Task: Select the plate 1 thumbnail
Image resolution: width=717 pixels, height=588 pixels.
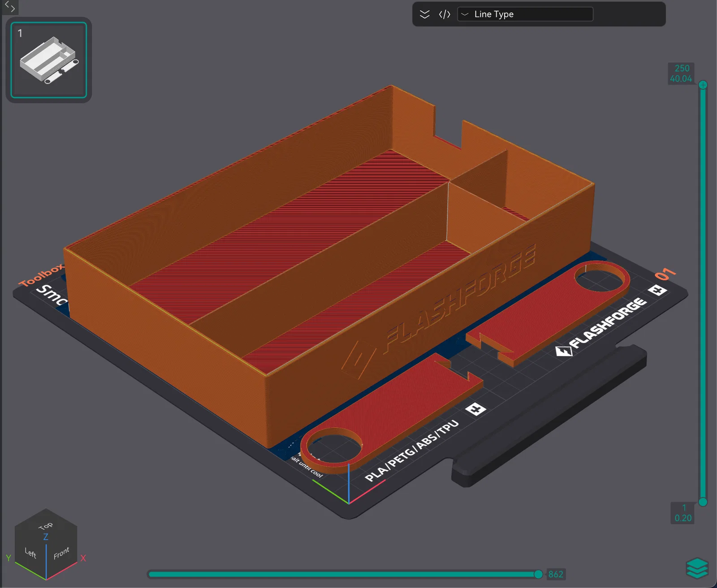Action: tap(48, 60)
